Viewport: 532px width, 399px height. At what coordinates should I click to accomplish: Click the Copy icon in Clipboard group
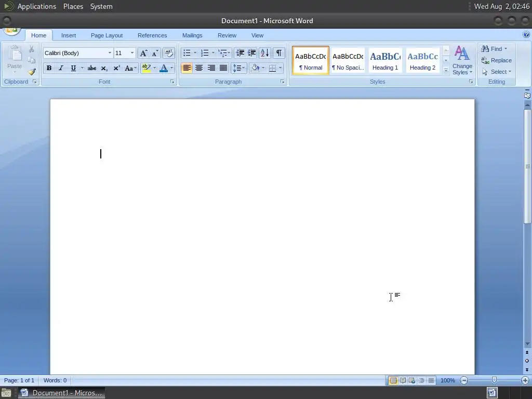(32, 60)
